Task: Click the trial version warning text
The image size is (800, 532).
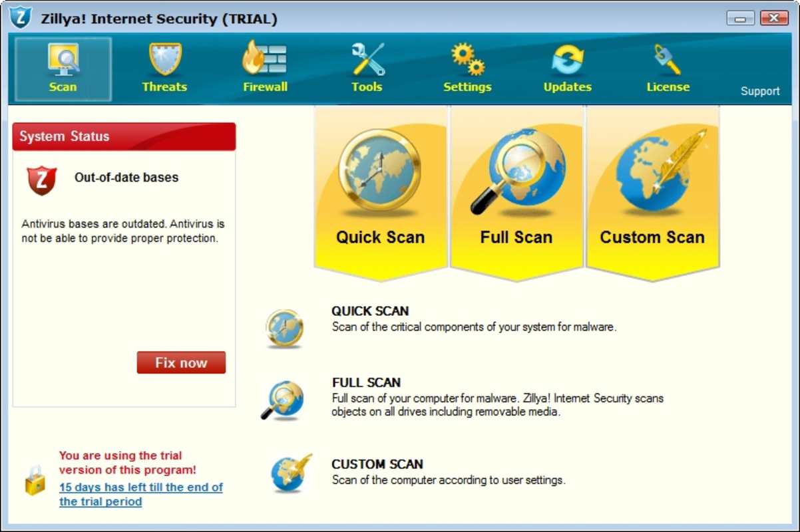Action: click(x=128, y=463)
